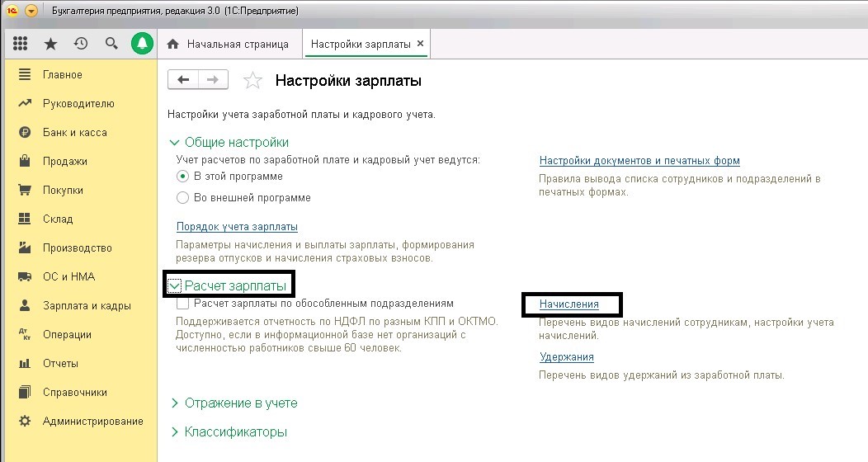Expand the 'Классификаторы' section
The width and height of the screenshot is (868, 462).
pos(174,432)
